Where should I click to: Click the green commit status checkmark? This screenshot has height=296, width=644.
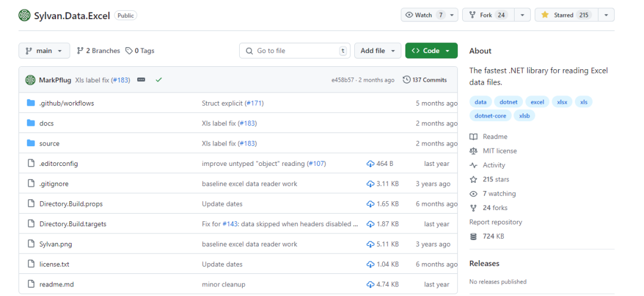click(159, 80)
